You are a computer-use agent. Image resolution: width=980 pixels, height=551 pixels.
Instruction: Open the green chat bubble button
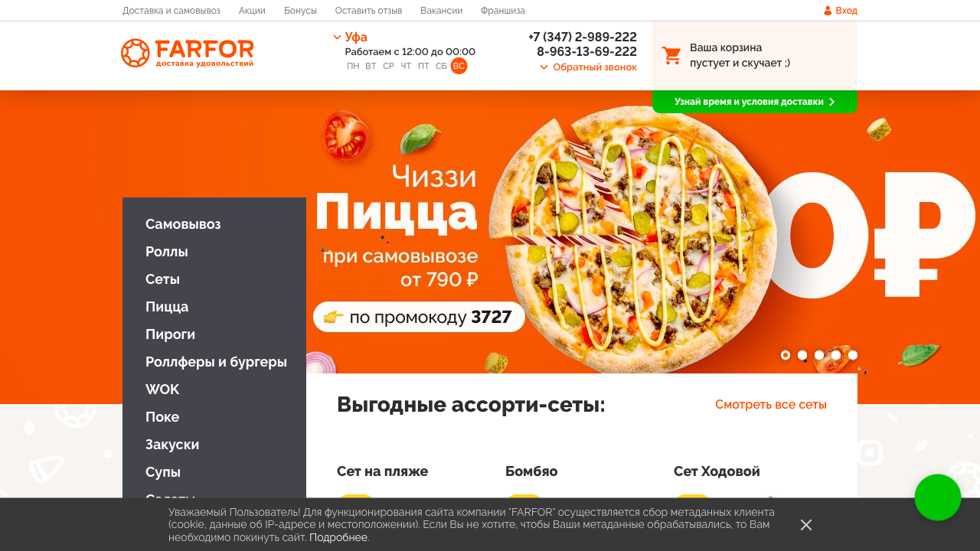point(938,497)
